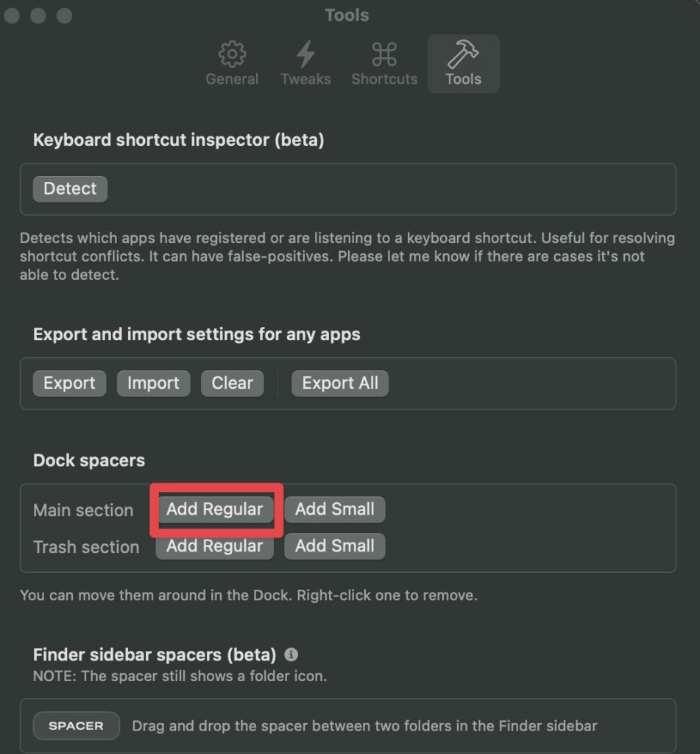Image resolution: width=700 pixels, height=754 pixels.
Task: Click the info icon beside Finder sidebar spacers
Action: [291, 654]
